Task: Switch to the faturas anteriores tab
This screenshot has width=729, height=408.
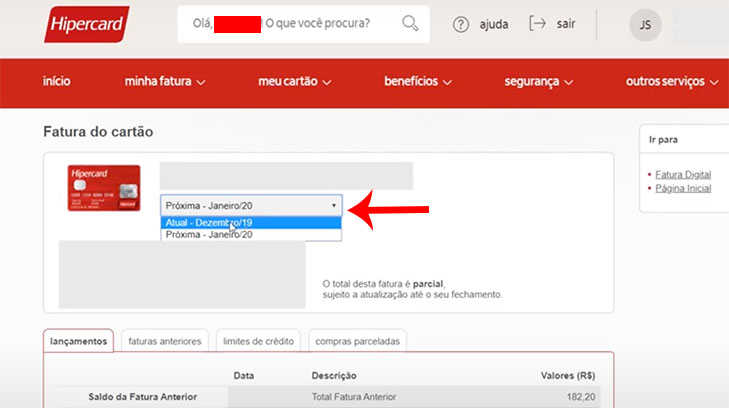Action: tap(165, 341)
